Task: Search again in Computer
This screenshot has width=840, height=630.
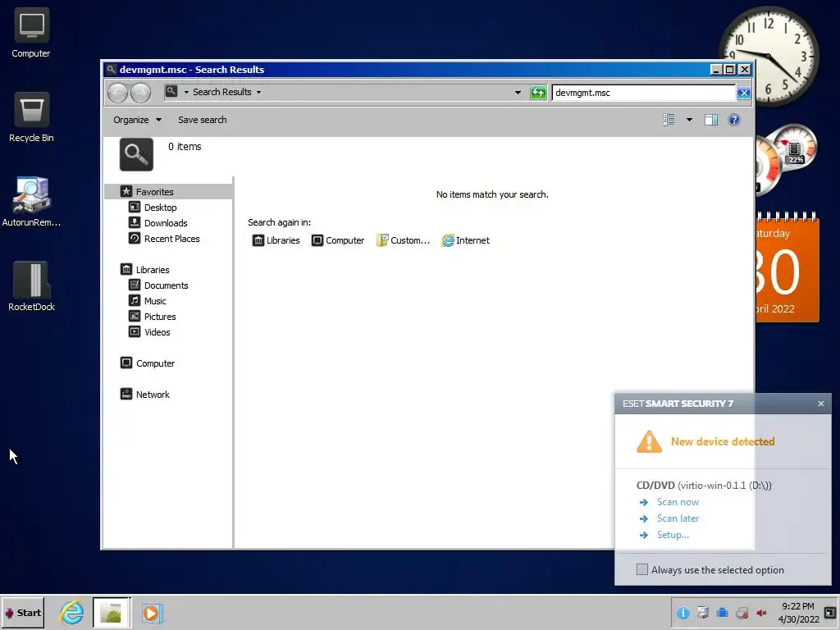Action: pos(338,240)
